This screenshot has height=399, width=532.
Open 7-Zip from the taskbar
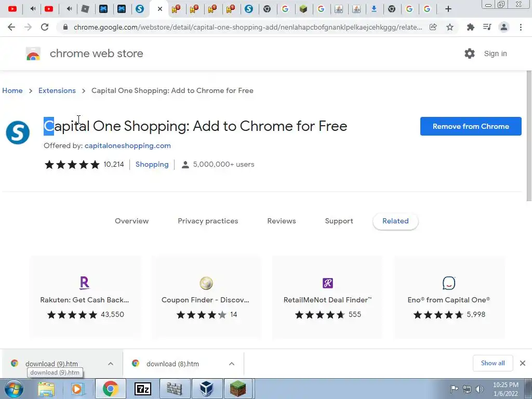142,389
